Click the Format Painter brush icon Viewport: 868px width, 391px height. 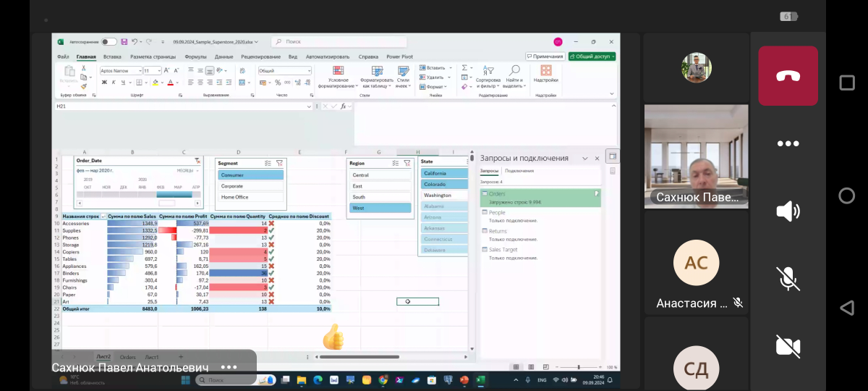[x=84, y=86]
